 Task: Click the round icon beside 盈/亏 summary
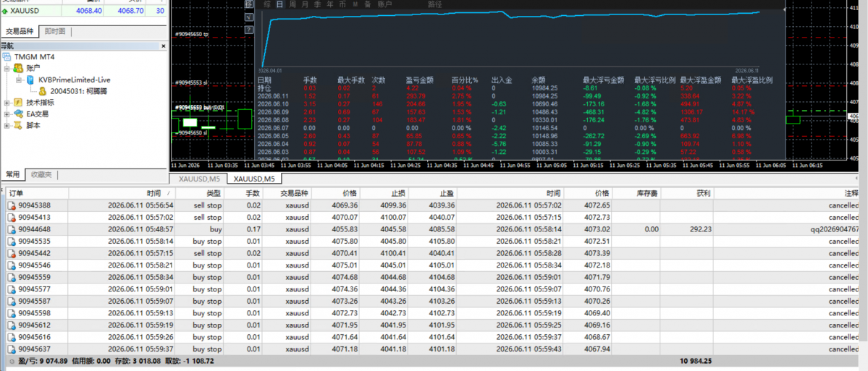12,361
